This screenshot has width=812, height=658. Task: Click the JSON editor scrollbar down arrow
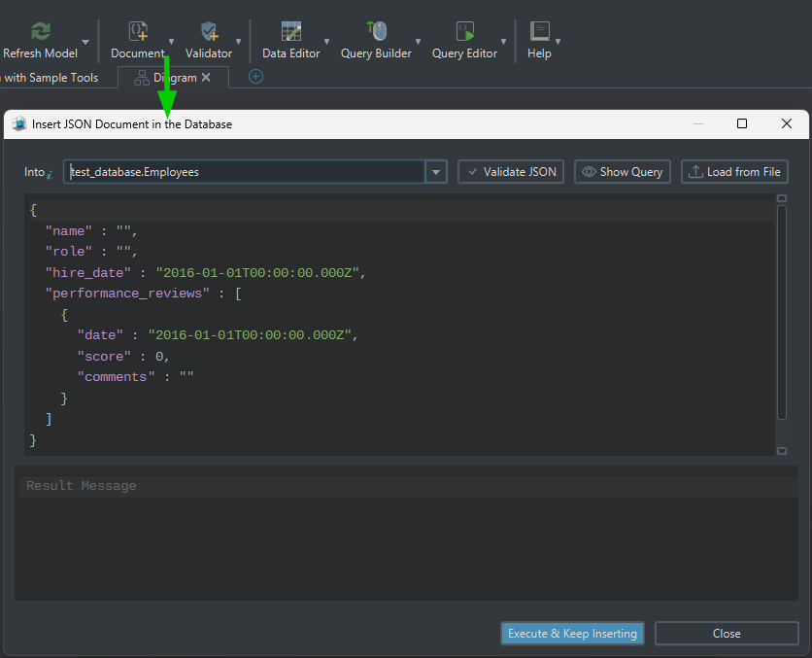click(782, 451)
